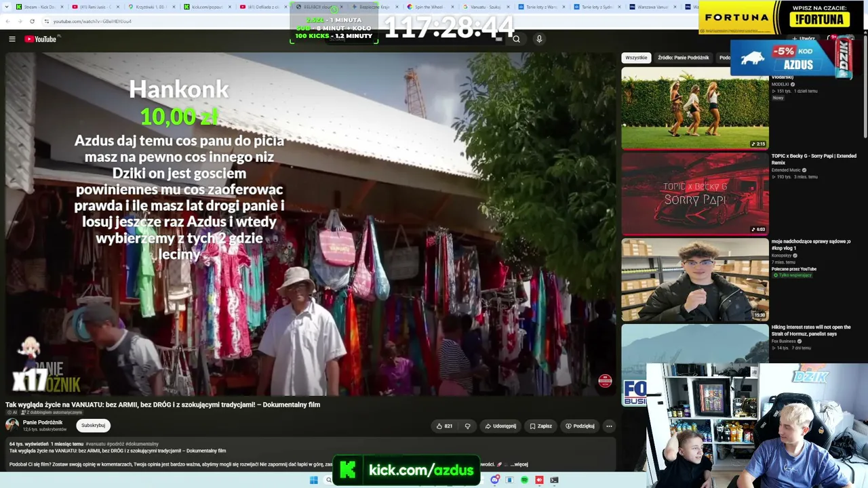This screenshot has width=868, height=488.
Task: Select the 'Wszystkie' filter chip
Action: [636, 58]
